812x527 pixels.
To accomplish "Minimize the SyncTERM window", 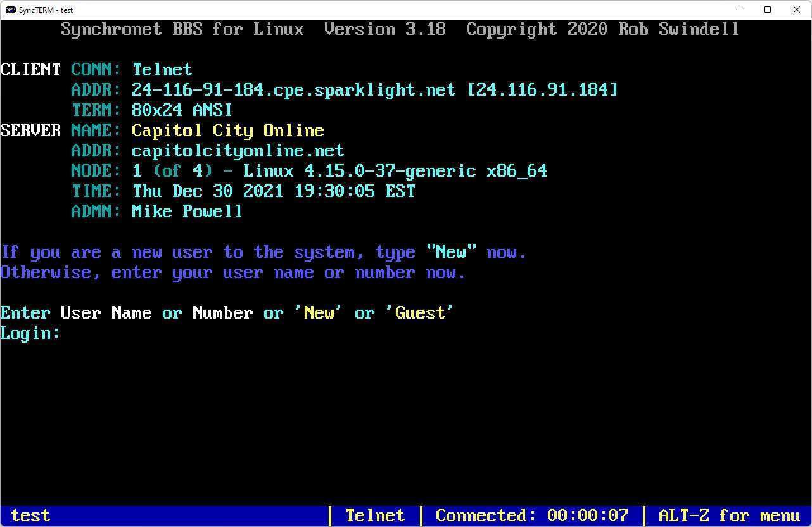I will click(739, 10).
